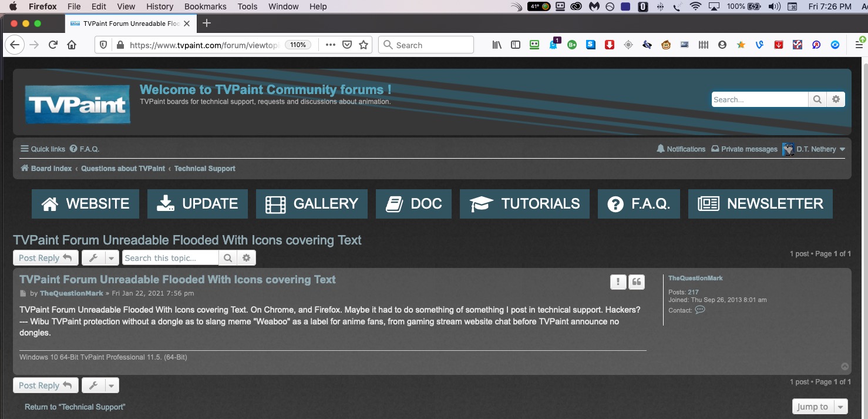Open macOS volume control
The height and width of the screenshot is (419, 868).
(774, 6)
